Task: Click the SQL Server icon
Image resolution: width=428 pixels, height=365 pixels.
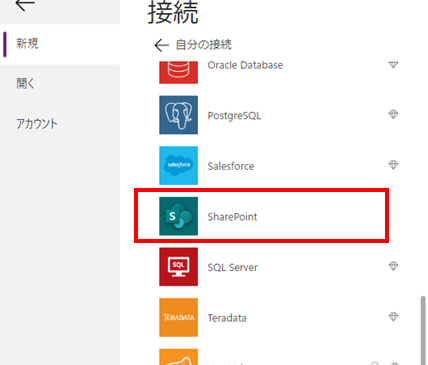Action: [x=178, y=267]
